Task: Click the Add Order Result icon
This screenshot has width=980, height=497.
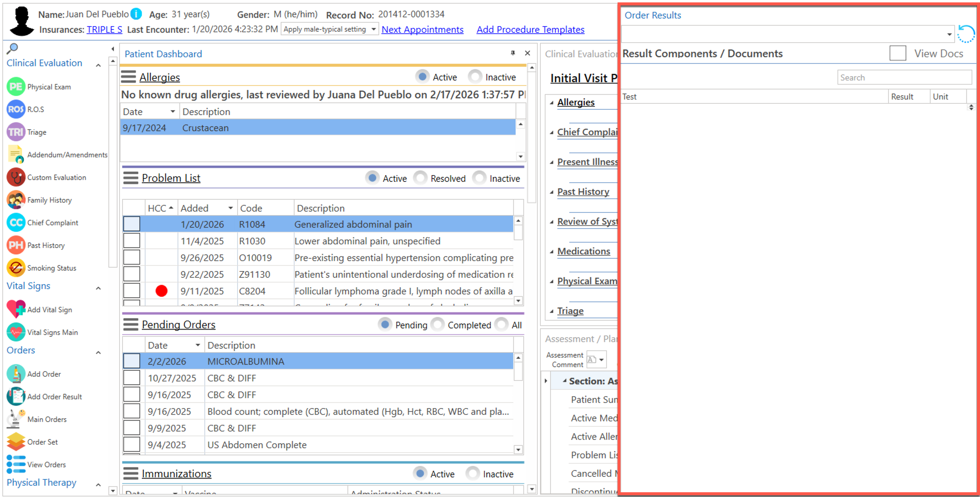Action: point(15,397)
